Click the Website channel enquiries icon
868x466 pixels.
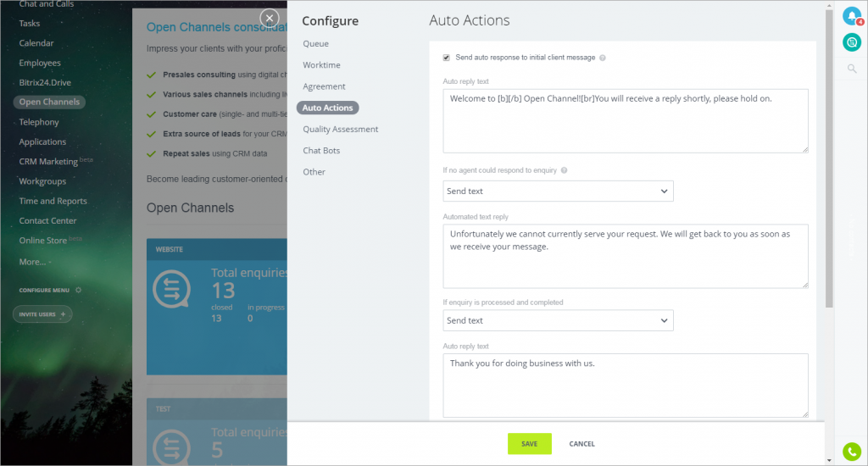coord(171,288)
